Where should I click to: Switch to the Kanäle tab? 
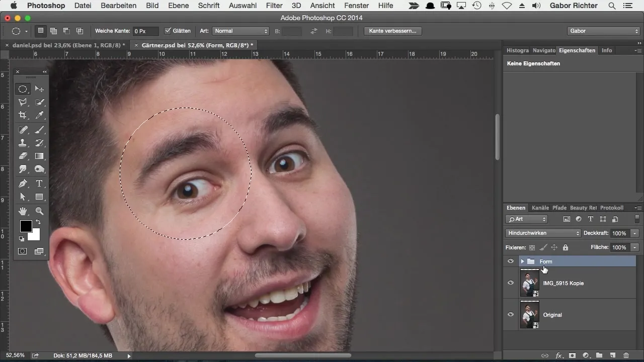[540, 208]
